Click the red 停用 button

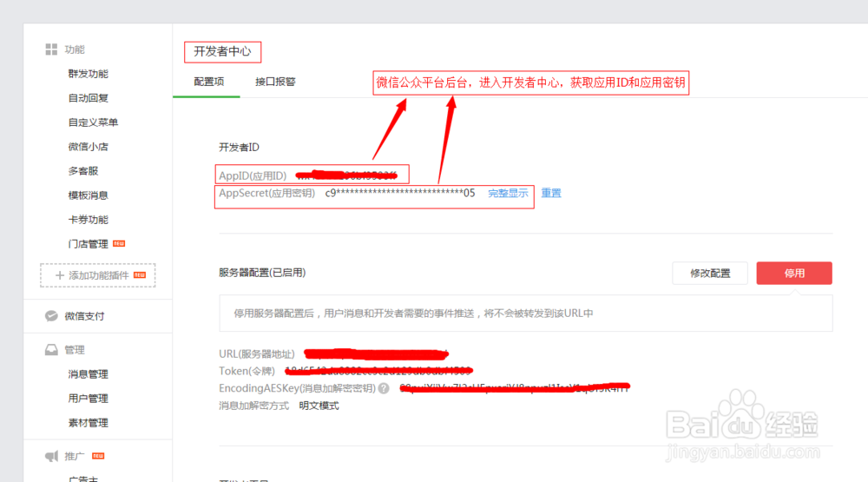tap(794, 273)
